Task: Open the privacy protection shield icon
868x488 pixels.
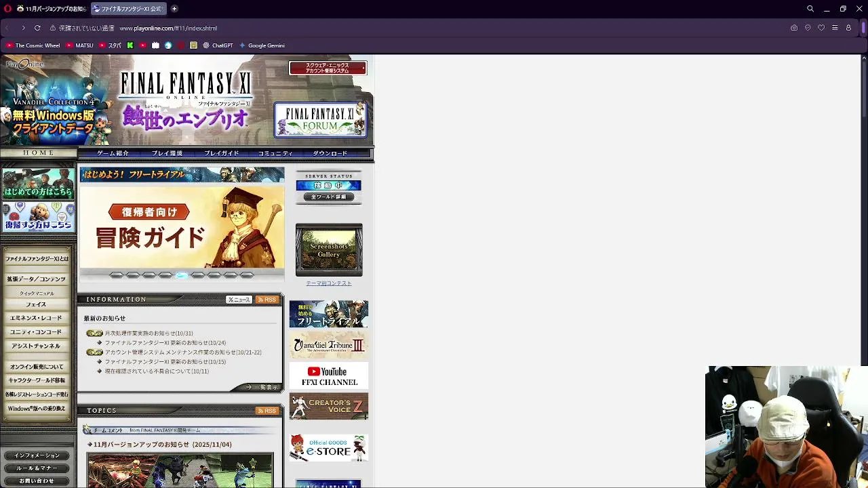Action: pos(808,28)
